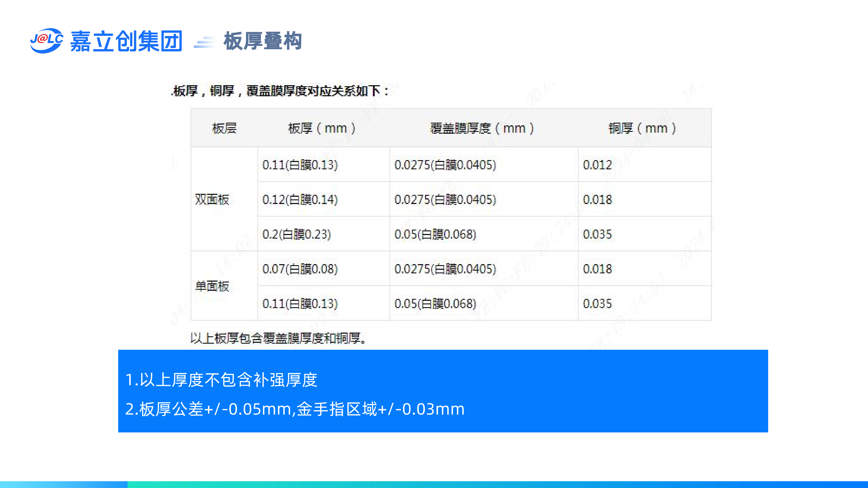Click the JLC circular logo icon

(x=46, y=40)
